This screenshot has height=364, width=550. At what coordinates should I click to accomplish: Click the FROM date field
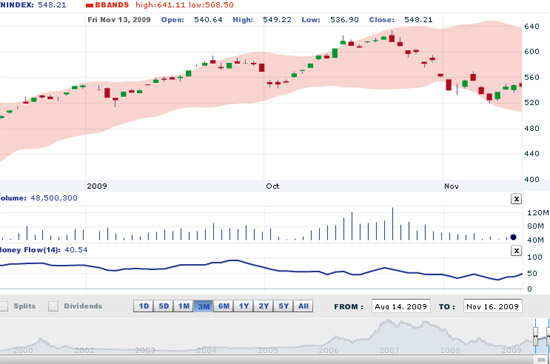click(401, 306)
